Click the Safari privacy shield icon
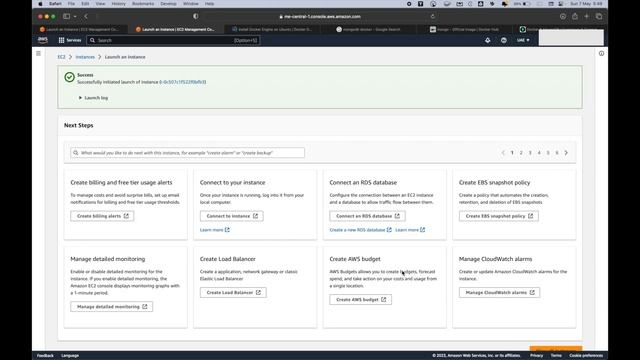Viewport: 640px width, 360px height. (x=196, y=16)
